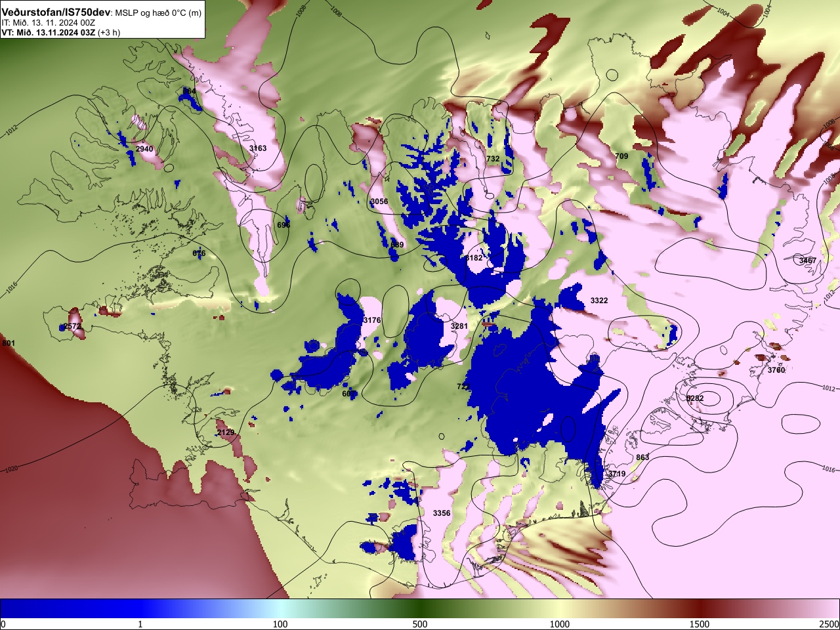The image size is (840, 630).
Task: Click the 732 height value on the map
Action: click(x=493, y=159)
